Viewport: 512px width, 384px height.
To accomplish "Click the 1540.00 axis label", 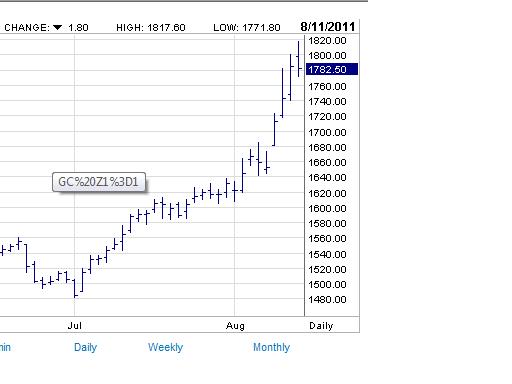I will [x=327, y=255].
